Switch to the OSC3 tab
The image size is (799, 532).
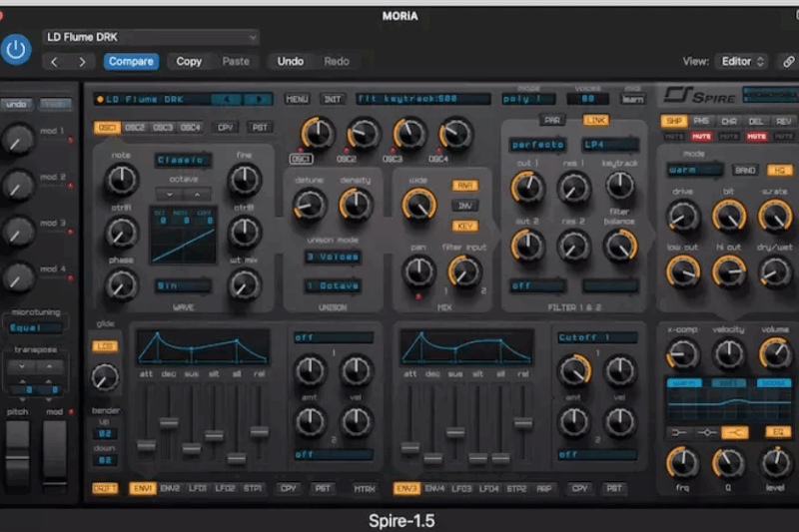click(163, 128)
